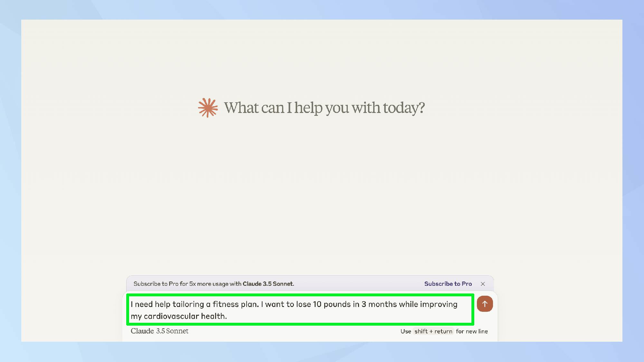
Task: Click the word 'improving' in the prompt
Action: pos(438,304)
